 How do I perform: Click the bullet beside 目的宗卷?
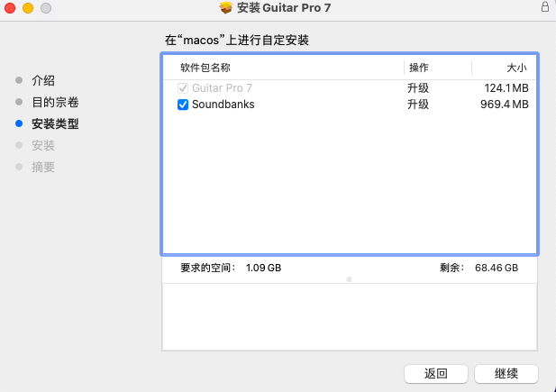(19, 102)
